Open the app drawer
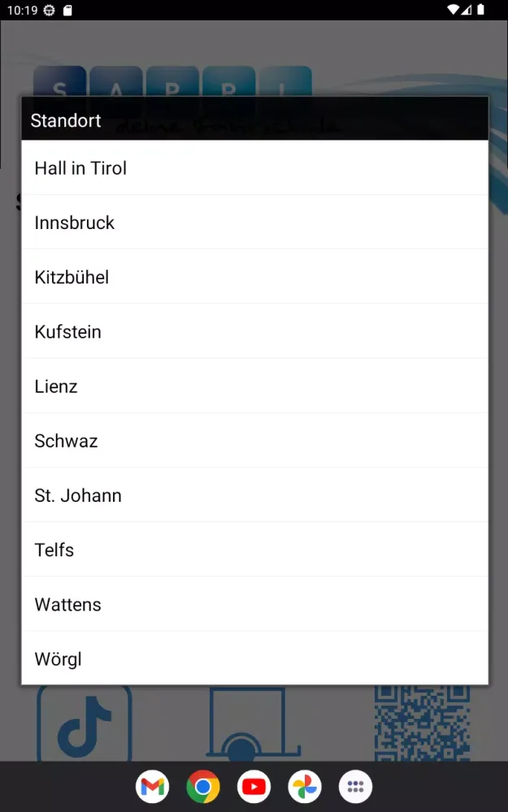This screenshot has height=812, width=508. click(355, 786)
